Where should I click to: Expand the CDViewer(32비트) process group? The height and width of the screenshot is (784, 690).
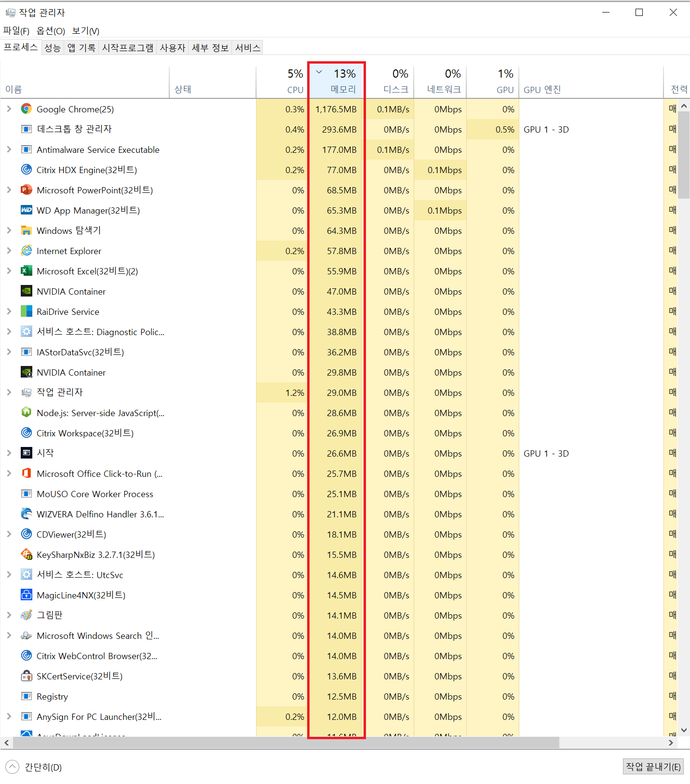[x=9, y=534]
